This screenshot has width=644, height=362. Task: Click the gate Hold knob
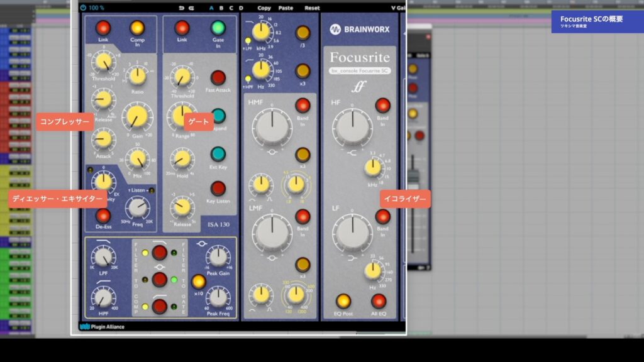182,159
